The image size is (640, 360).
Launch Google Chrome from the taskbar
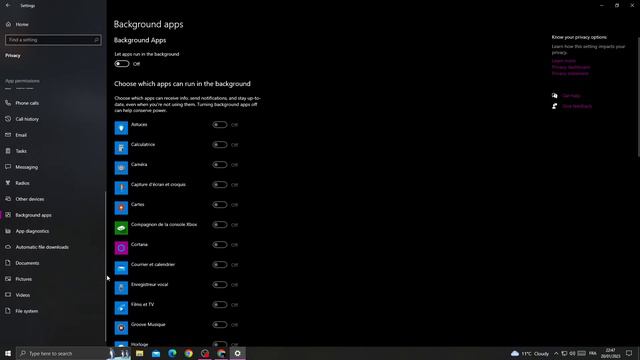(189, 353)
